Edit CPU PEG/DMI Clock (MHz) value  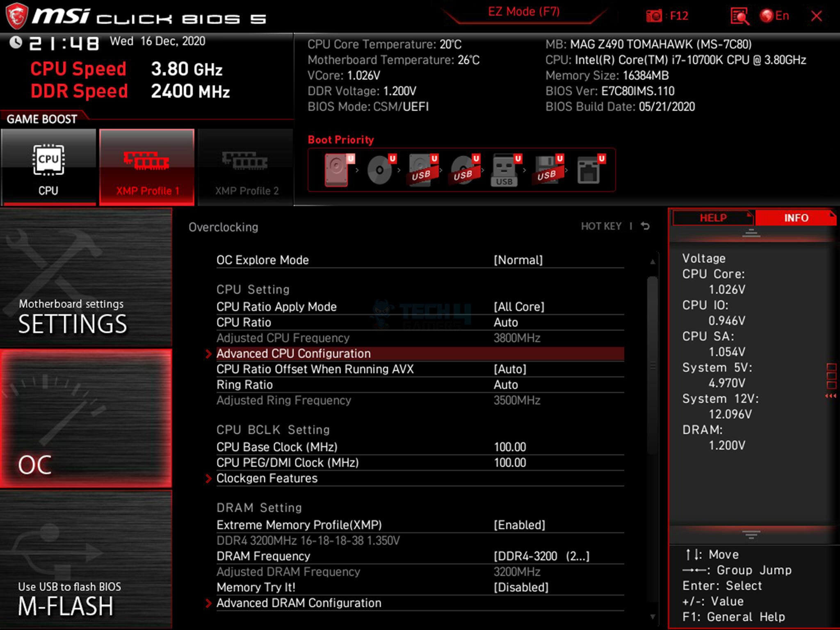[x=510, y=463]
